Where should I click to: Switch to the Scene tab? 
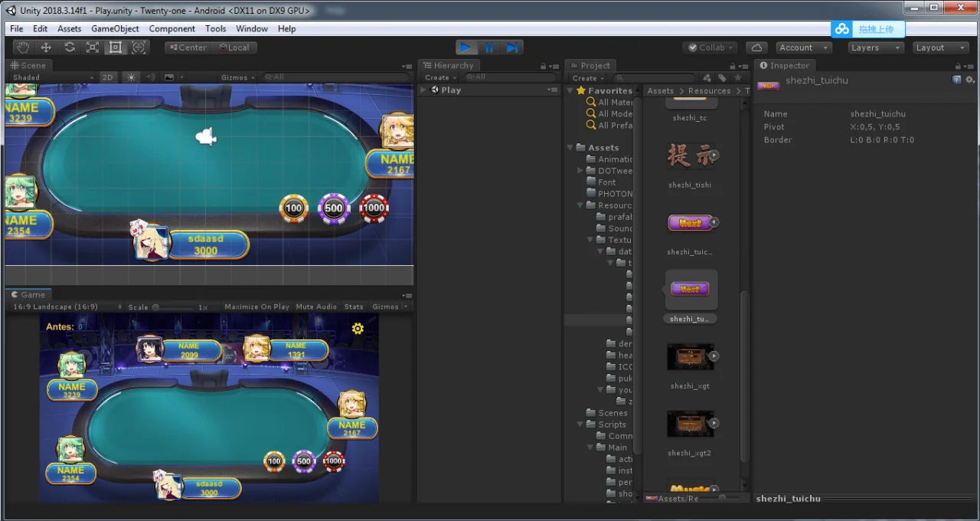[28, 65]
